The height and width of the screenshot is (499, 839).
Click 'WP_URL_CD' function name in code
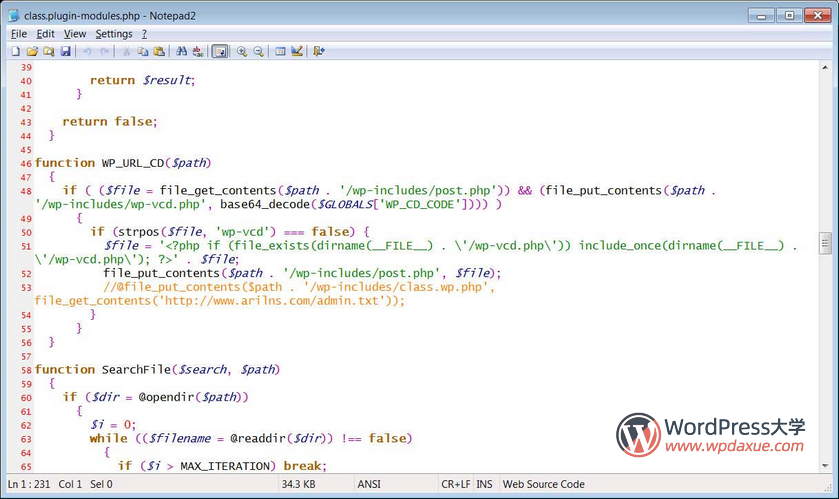(x=133, y=163)
